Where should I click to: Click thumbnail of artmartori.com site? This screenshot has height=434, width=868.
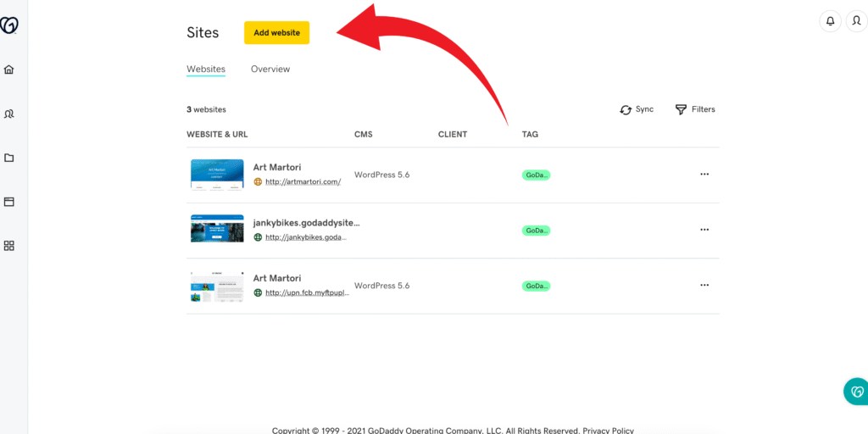pyautogui.click(x=217, y=175)
